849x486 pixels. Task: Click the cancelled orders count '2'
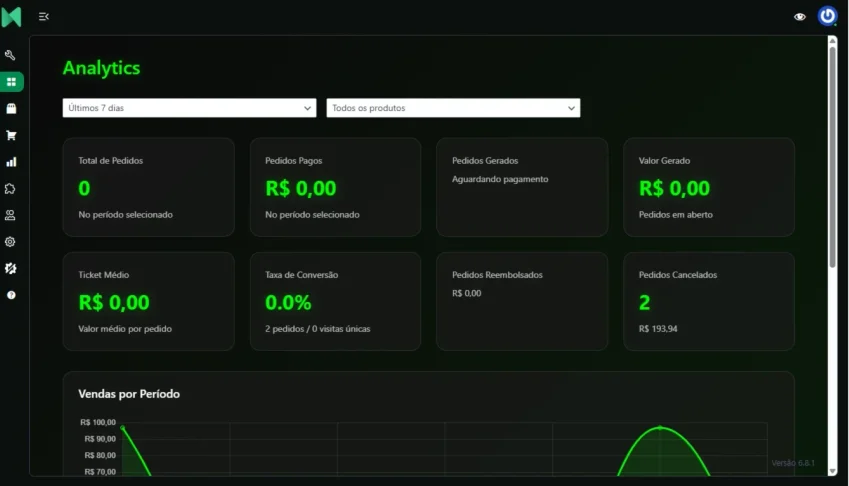coord(644,303)
